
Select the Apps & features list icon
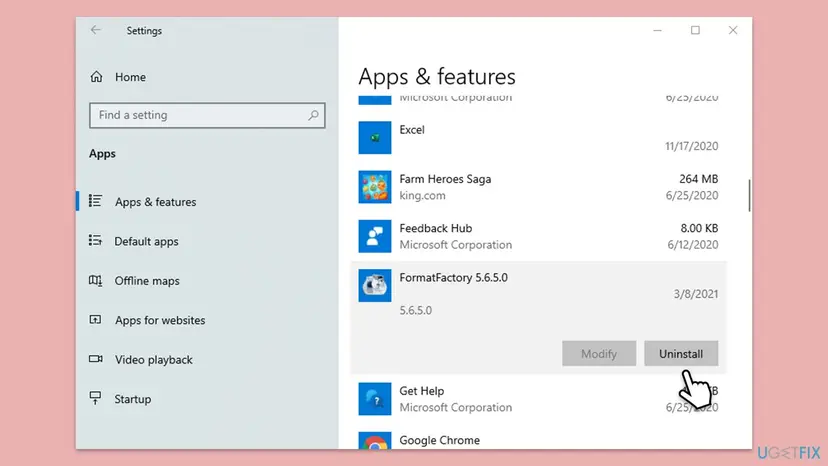click(x=96, y=201)
